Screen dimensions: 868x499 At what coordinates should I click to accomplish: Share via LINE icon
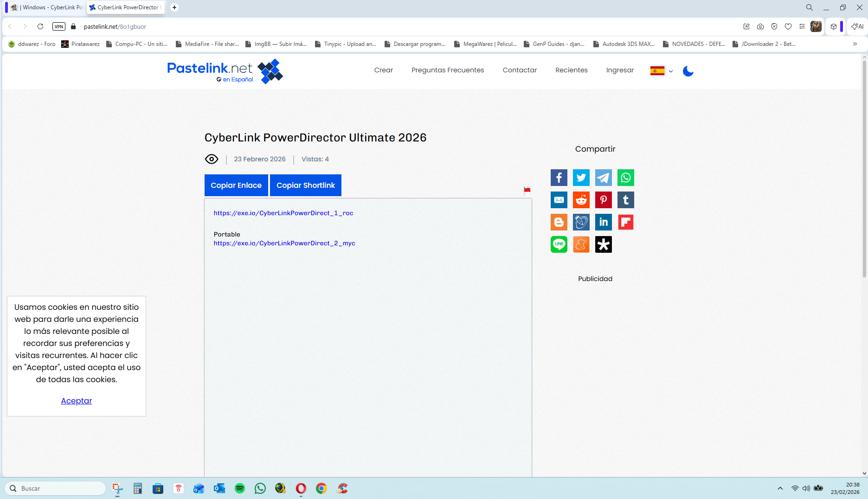[x=559, y=244]
